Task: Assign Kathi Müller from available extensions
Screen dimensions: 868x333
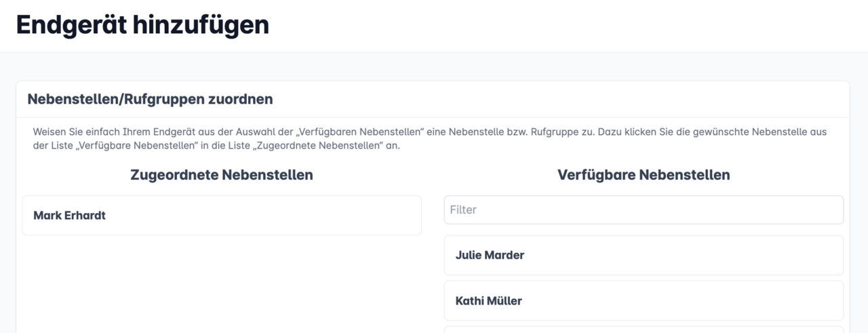Action: [643, 301]
